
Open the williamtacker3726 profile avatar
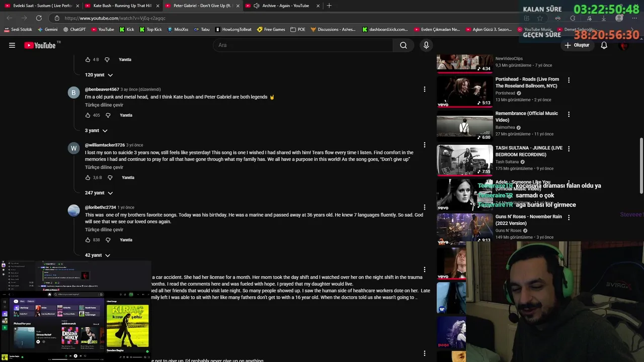coord(73,148)
